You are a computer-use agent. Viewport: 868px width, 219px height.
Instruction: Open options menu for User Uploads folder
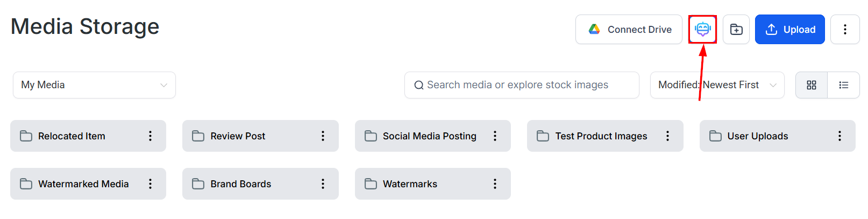coord(839,136)
